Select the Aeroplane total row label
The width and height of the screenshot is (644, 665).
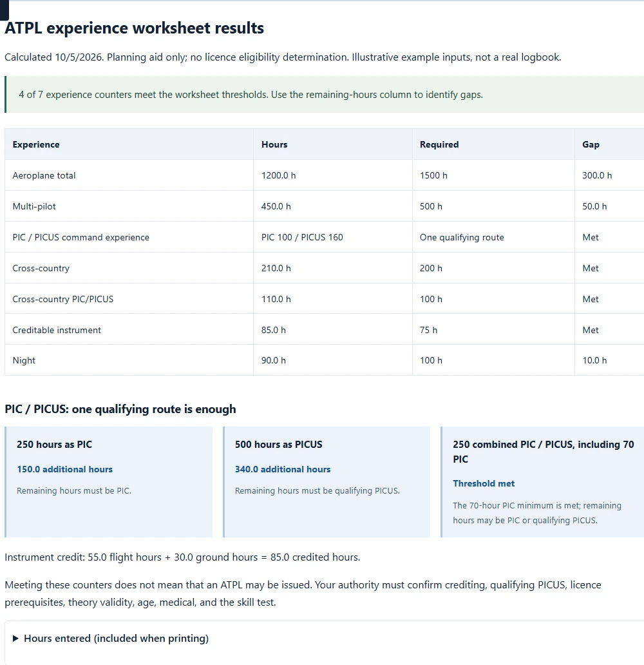coord(44,175)
